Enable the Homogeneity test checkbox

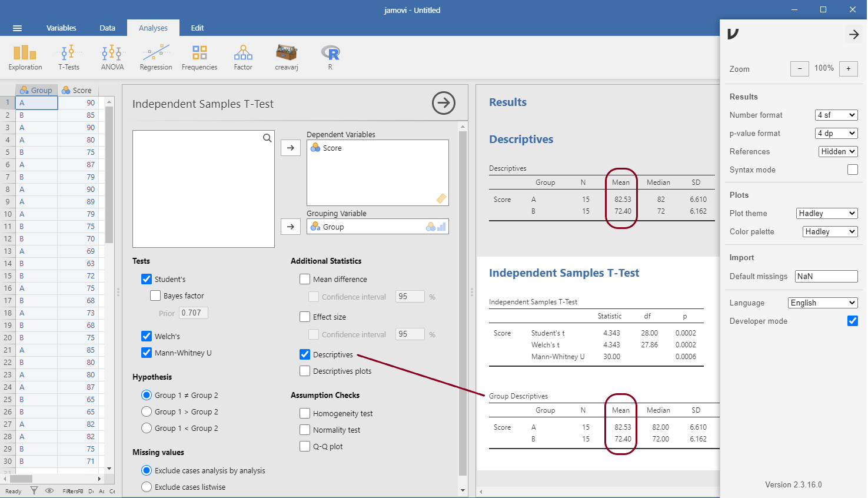[305, 413]
